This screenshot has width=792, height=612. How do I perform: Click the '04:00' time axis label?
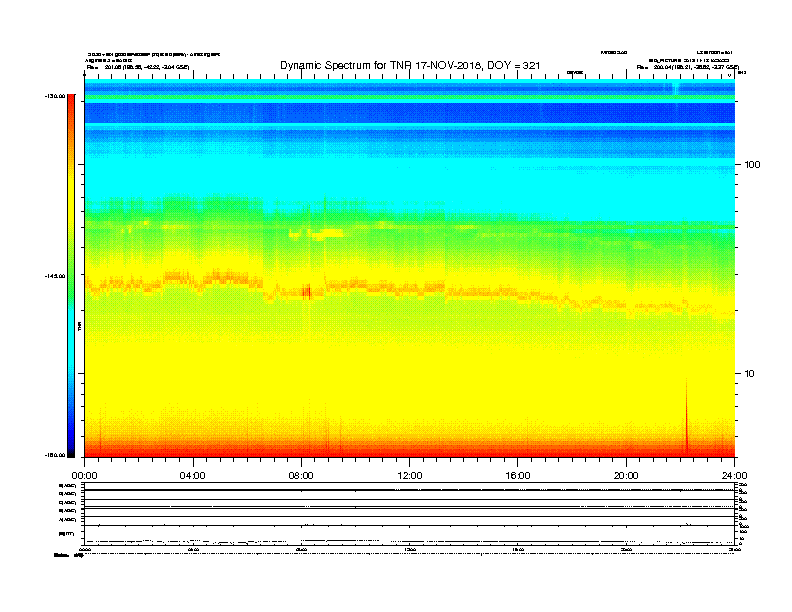pos(192,475)
